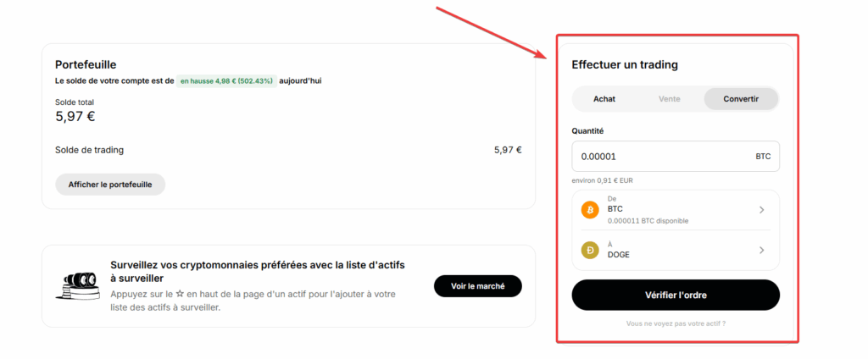Focus the Quantité input field
The width and height of the screenshot is (868, 359).
[x=676, y=157]
